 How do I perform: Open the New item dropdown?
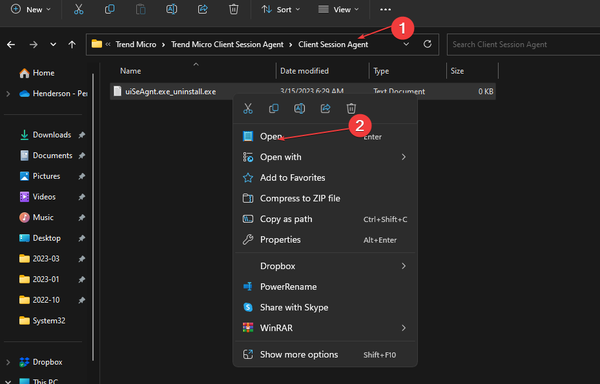click(31, 10)
